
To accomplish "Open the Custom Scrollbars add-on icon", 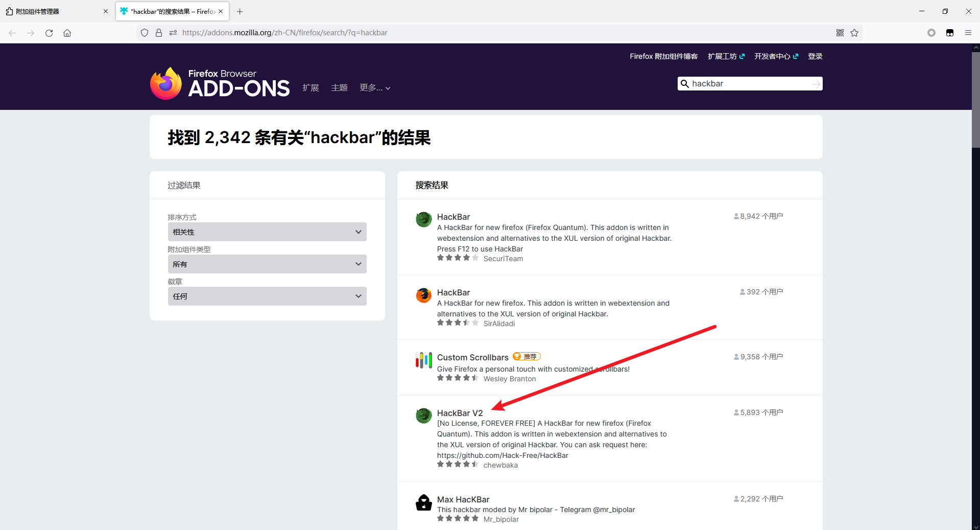I will [424, 360].
